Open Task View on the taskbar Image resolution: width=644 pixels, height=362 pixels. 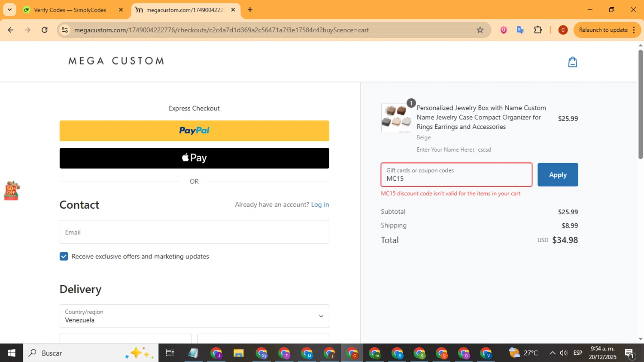[170, 353]
